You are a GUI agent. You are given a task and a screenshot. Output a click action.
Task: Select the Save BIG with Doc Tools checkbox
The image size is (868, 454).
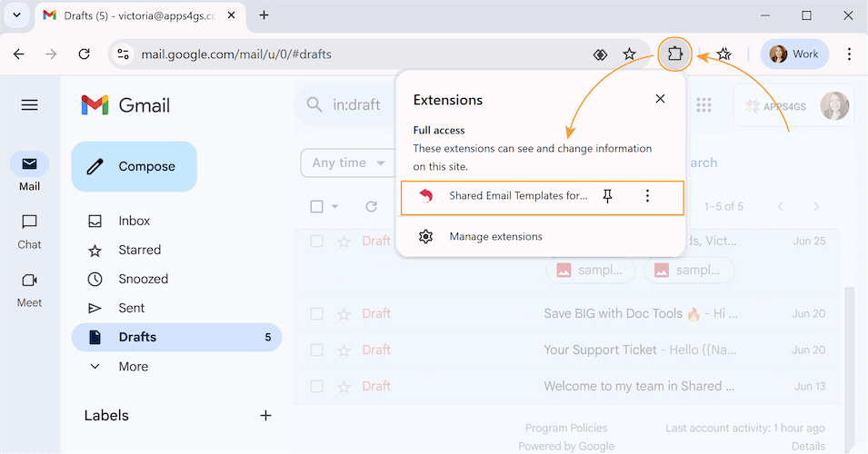pyautogui.click(x=316, y=313)
